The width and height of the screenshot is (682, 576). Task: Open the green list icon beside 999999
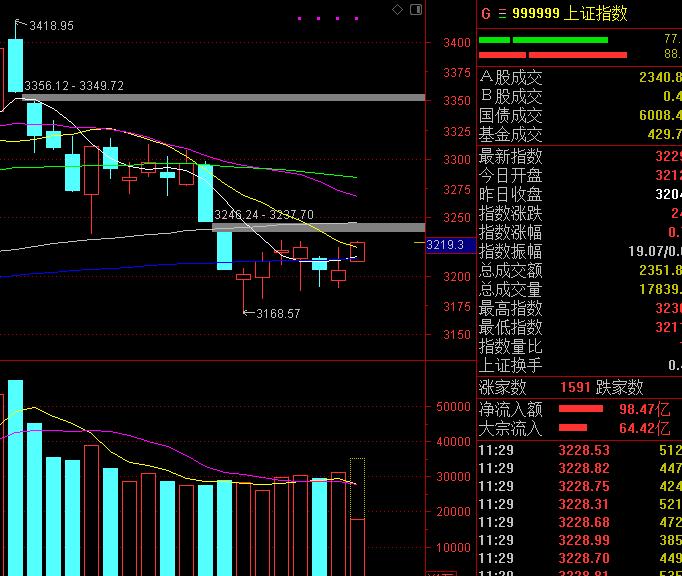click(x=502, y=14)
